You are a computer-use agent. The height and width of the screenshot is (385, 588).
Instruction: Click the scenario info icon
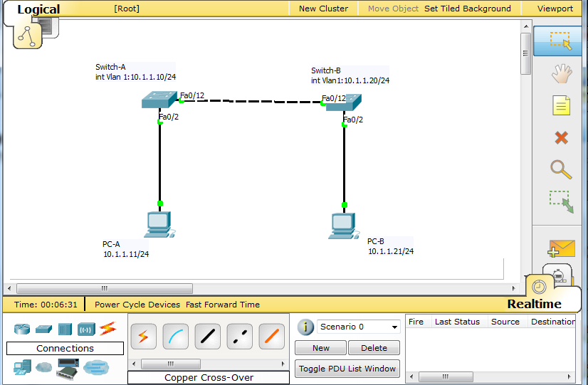305,327
